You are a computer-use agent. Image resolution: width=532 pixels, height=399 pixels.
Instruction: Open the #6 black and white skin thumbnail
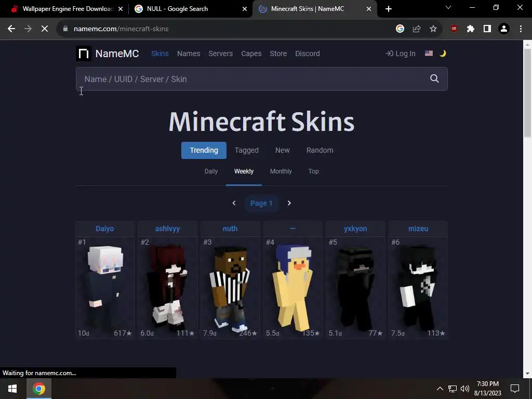pyautogui.click(x=418, y=288)
